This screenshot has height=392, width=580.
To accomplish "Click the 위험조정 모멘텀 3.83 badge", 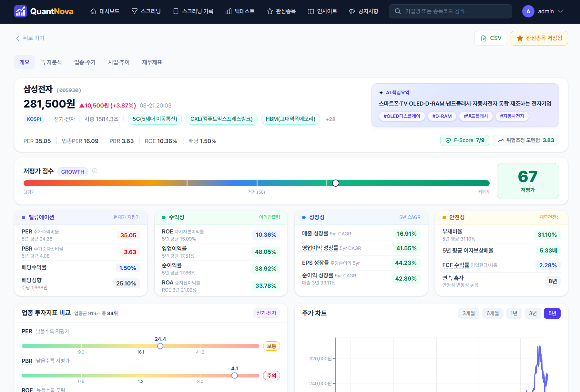I will (x=526, y=140).
